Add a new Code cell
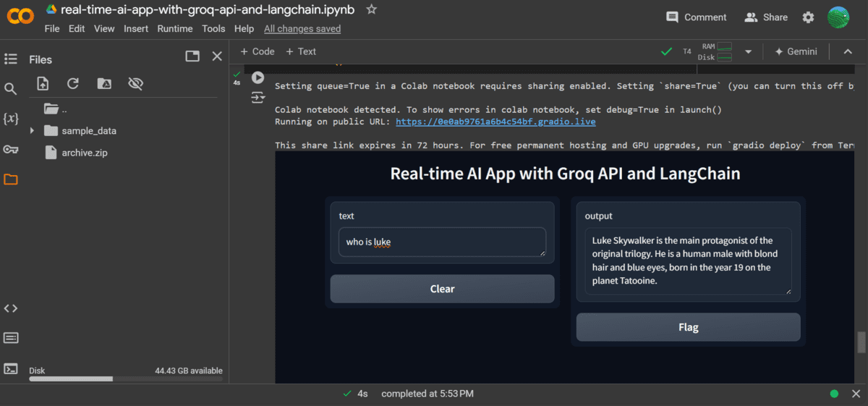 coord(258,51)
